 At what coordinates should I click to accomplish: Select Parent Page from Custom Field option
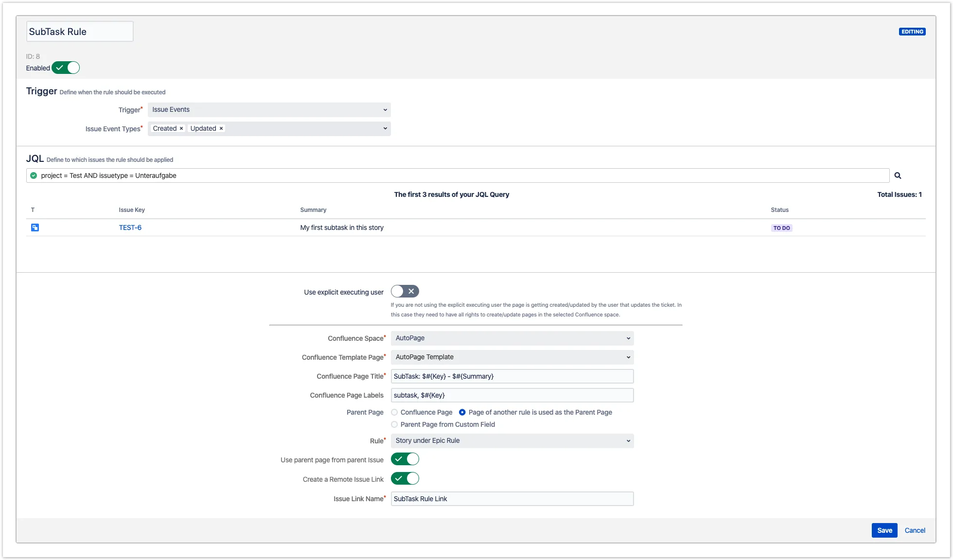[394, 424]
